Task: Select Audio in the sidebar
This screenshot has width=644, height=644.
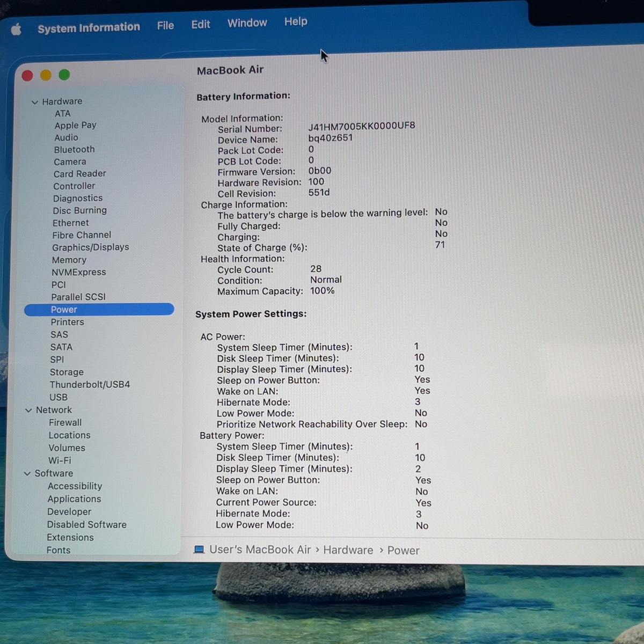Action: (66, 137)
